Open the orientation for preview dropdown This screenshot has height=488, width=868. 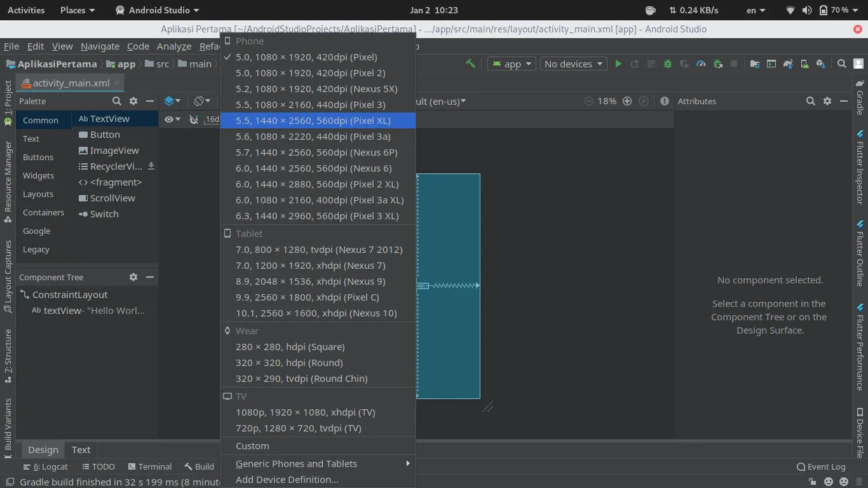pyautogui.click(x=202, y=101)
